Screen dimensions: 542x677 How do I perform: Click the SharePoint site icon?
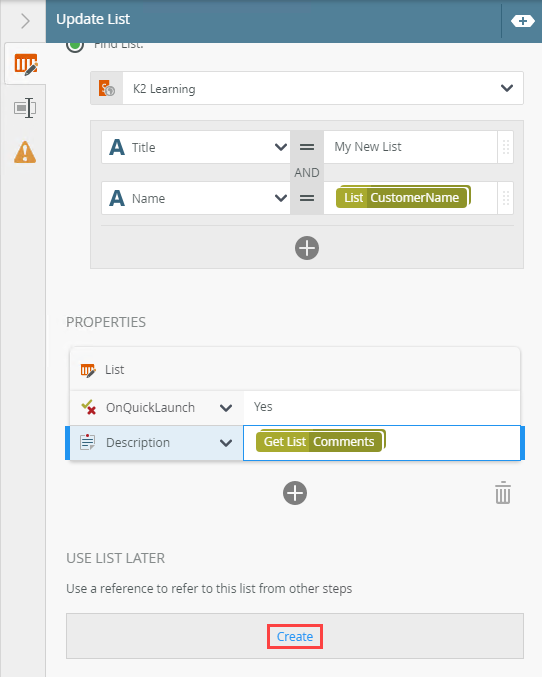(x=107, y=88)
